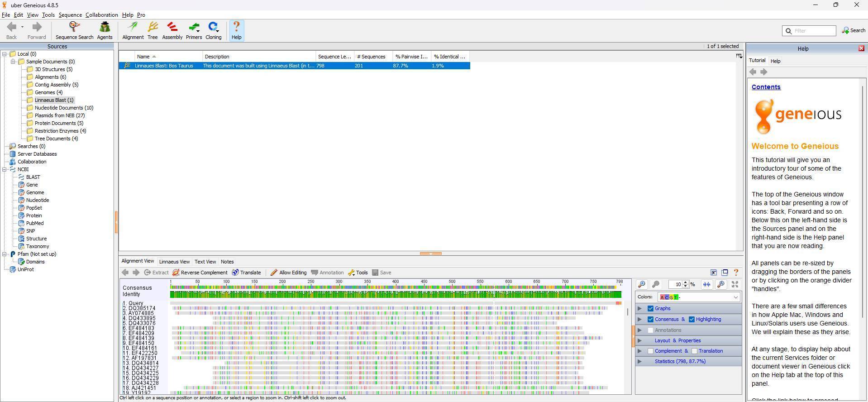Open the Colors ACGT dropdown
Image resolution: width=868 pixels, height=402 pixels.
pos(699,297)
